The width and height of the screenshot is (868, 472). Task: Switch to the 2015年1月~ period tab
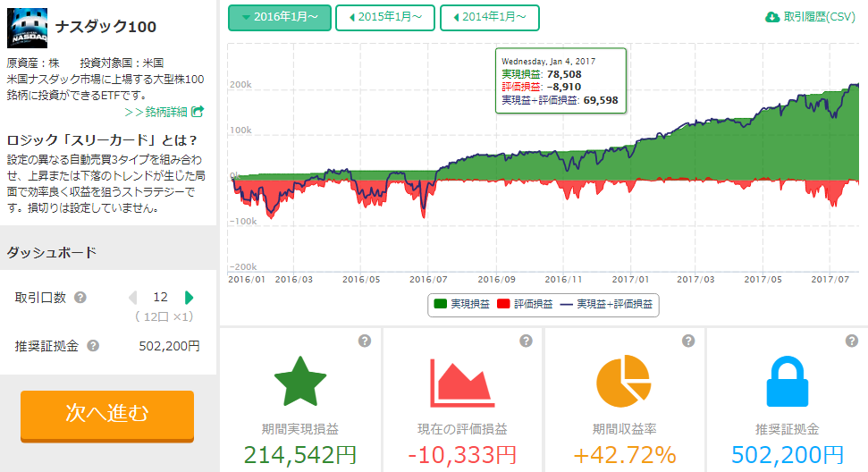[x=385, y=18]
